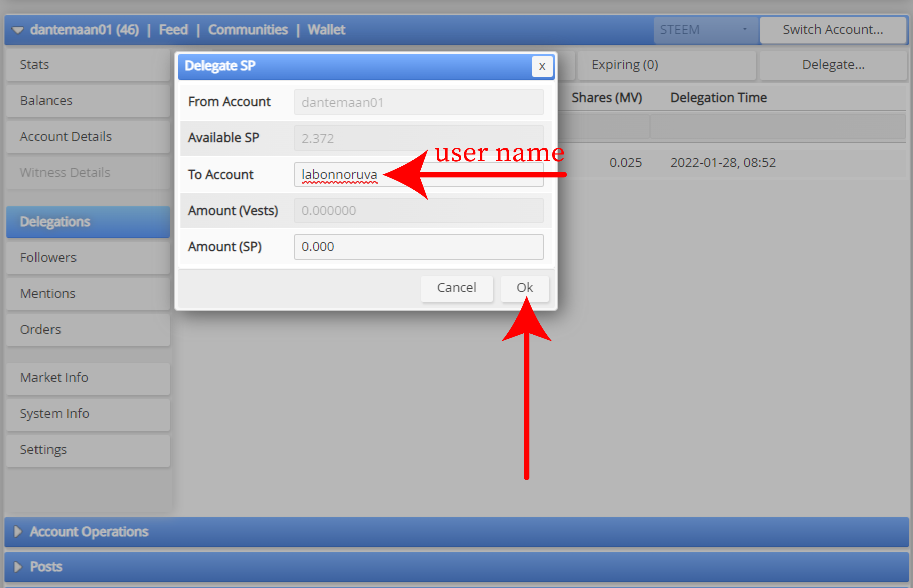The image size is (913, 588).
Task: Select the Stats sidebar tab
Action: pos(88,65)
